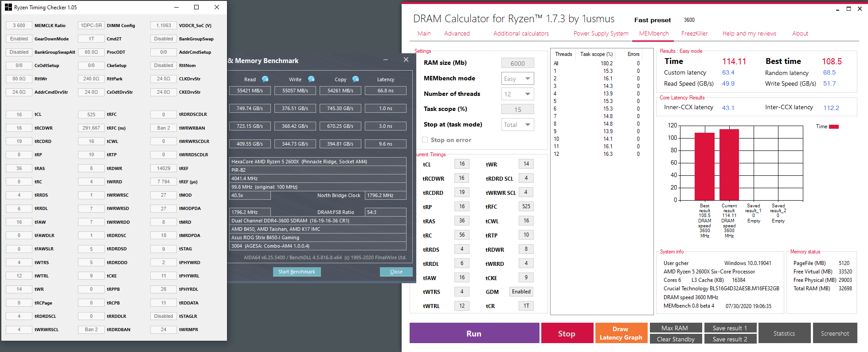Screen dimensions: 868x352
Task: Click the Task scope (%) field
Action: [x=518, y=109]
